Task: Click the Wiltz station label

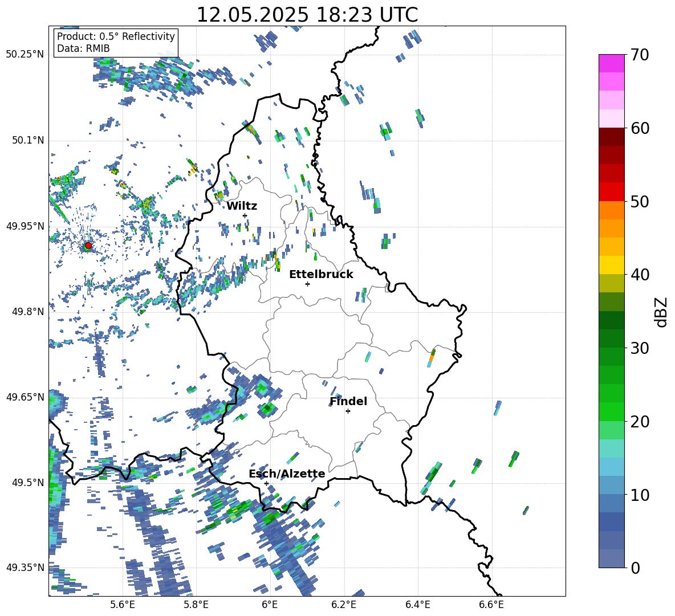Action: pyautogui.click(x=242, y=206)
